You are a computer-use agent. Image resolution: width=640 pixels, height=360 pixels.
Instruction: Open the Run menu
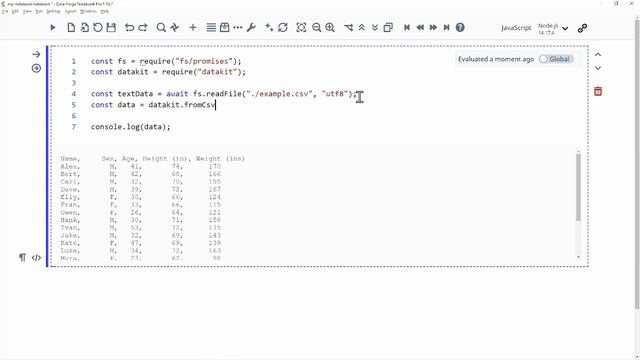pyautogui.click(x=39, y=11)
